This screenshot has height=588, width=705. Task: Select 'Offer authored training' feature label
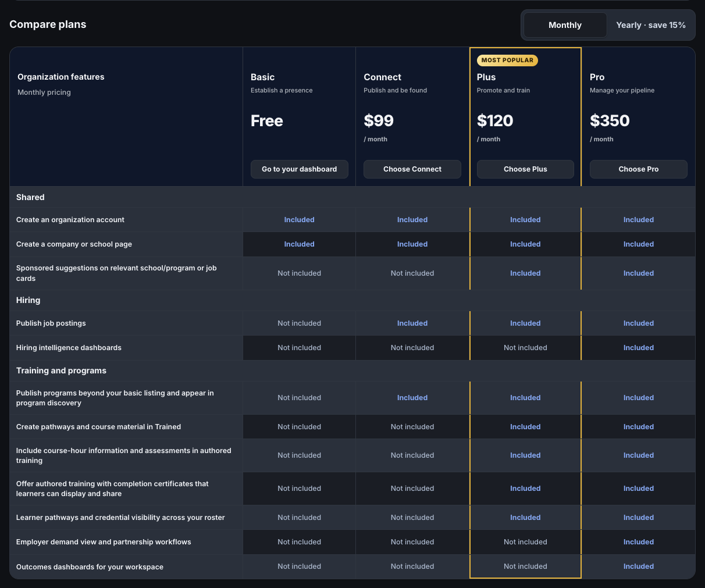pos(112,489)
